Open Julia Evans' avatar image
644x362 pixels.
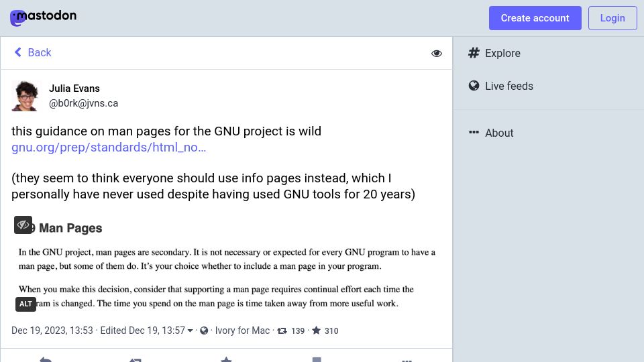pyautogui.click(x=25, y=96)
